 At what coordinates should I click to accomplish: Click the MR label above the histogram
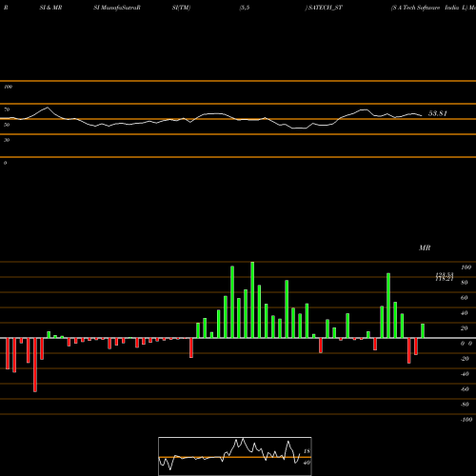pos(425,248)
